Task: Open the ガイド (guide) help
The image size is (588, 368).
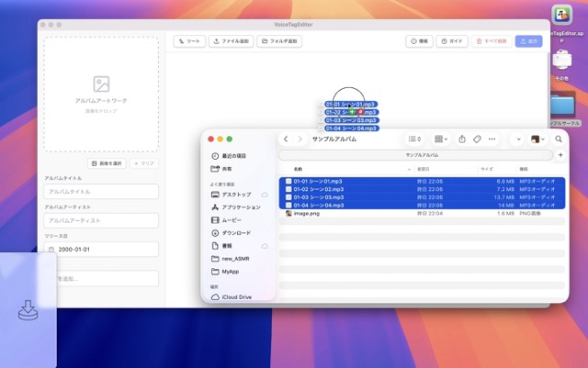Action: coord(451,41)
